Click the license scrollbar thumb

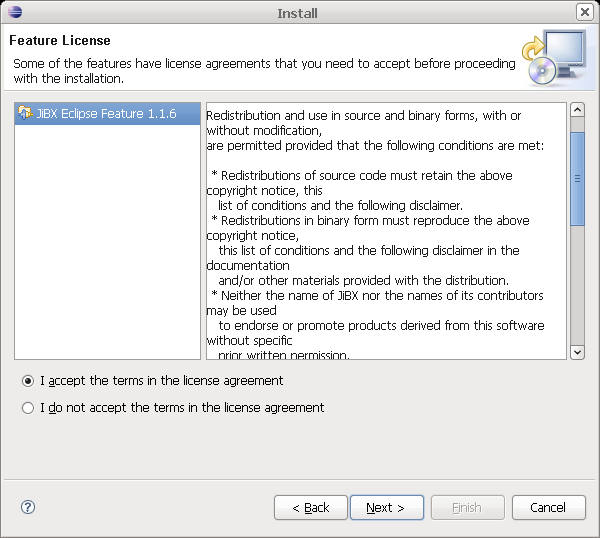coord(577,177)
